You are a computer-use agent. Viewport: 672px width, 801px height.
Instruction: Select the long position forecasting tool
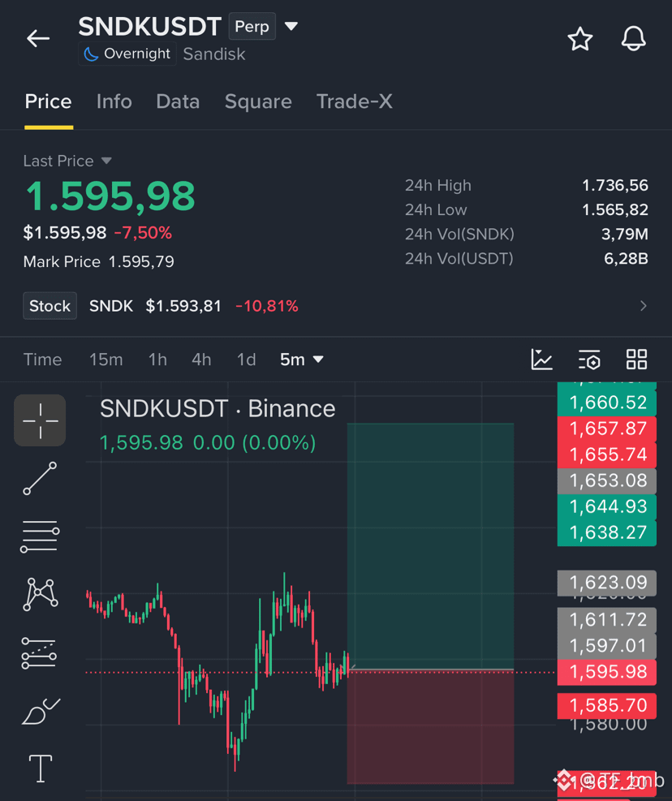pyautogui.click(x=40, y=652)
